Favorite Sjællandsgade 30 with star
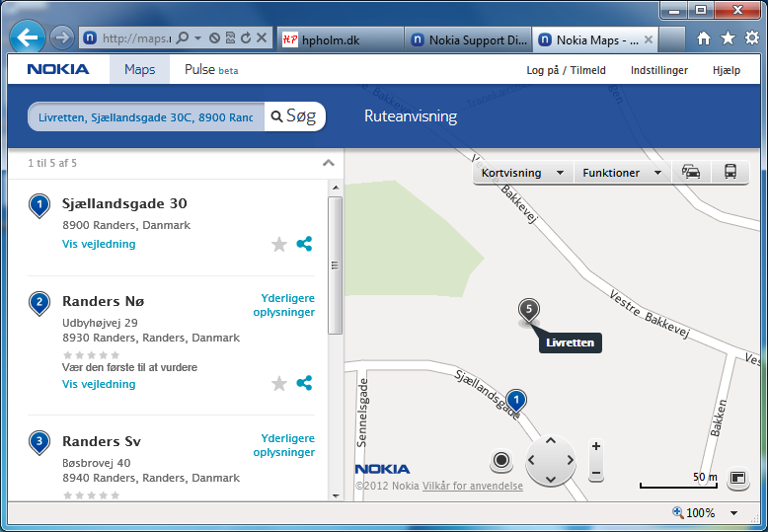 coord(279,244)
